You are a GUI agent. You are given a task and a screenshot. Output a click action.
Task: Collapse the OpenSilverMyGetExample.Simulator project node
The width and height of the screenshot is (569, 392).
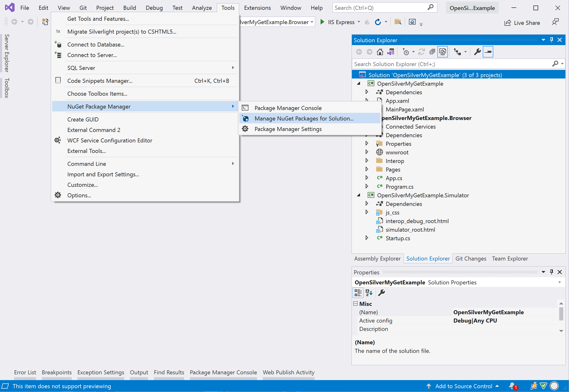click(359, 195)
